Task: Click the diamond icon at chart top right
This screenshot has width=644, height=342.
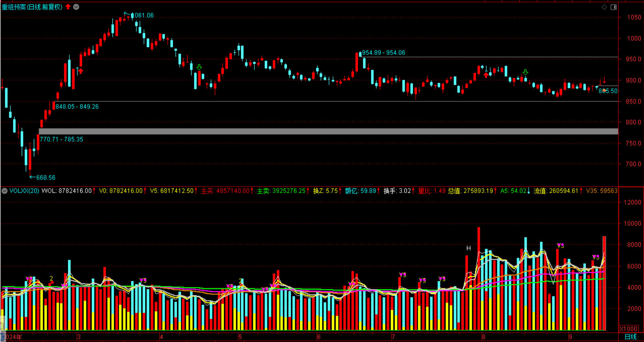Action: pyautogui.click(x=604, y=7)
